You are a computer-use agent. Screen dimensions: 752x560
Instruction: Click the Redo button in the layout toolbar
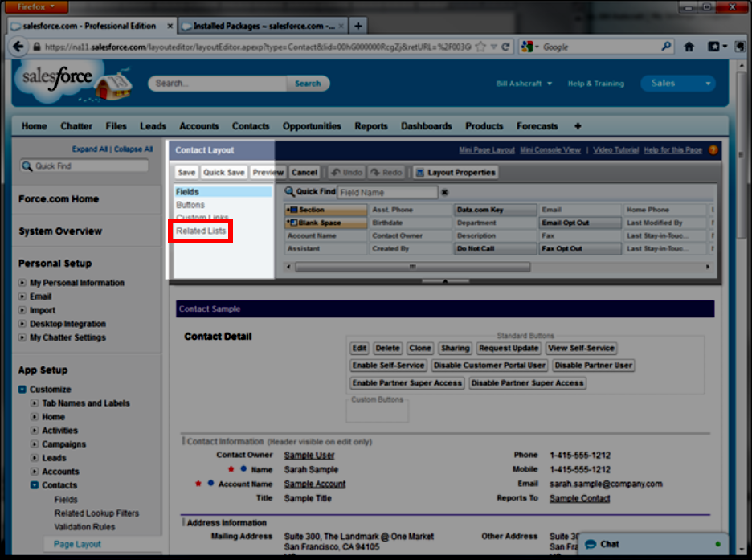coord(386,172)
